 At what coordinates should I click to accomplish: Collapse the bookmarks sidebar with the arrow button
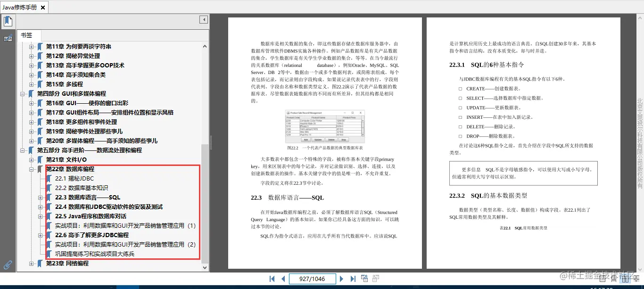[x=203, y=19]
